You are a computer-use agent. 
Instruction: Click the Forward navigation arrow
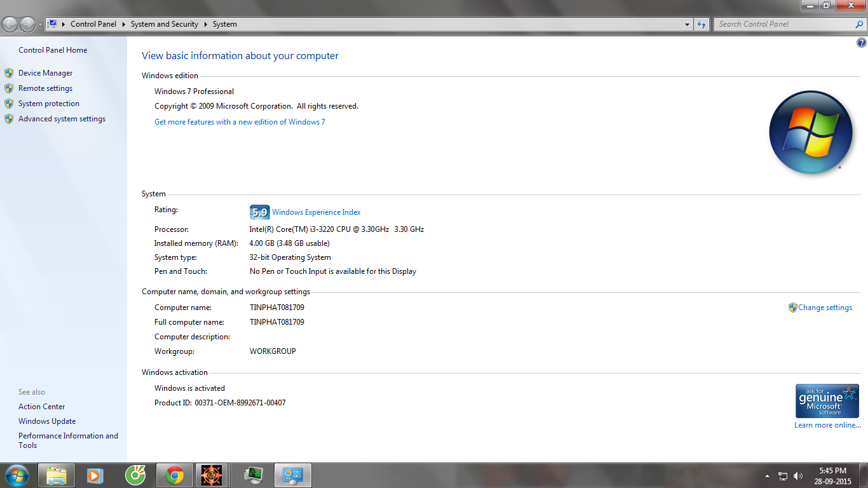point(27,24)
